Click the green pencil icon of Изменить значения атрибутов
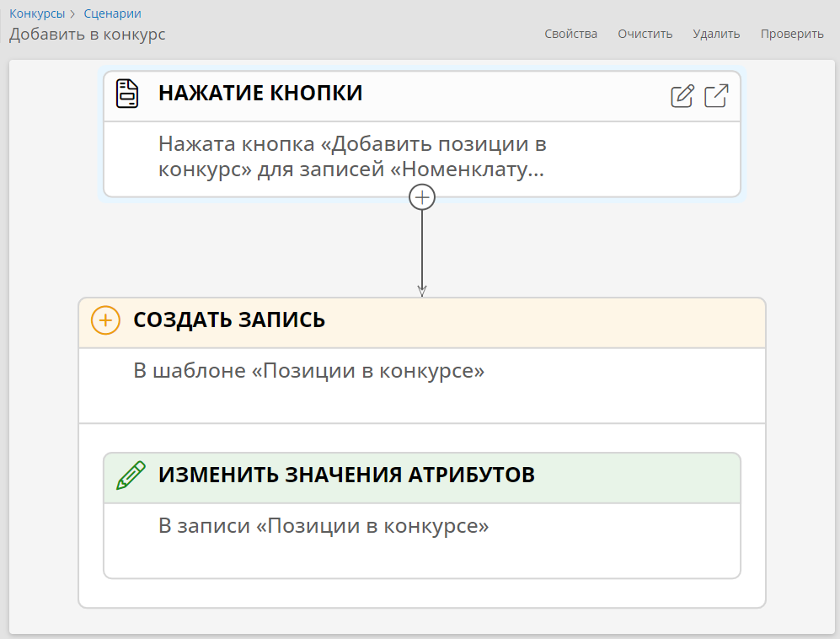840x639 pixels. (131, 475)
